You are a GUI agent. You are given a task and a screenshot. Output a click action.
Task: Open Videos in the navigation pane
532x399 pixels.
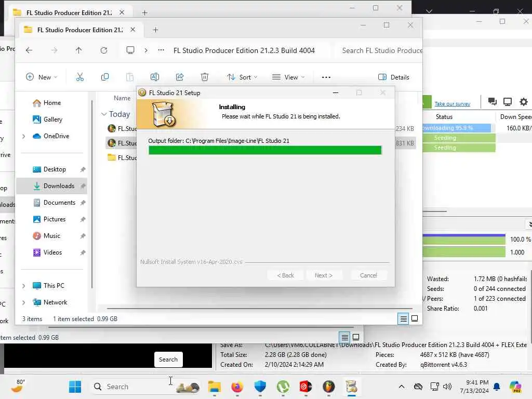click(x=47, y=252)
